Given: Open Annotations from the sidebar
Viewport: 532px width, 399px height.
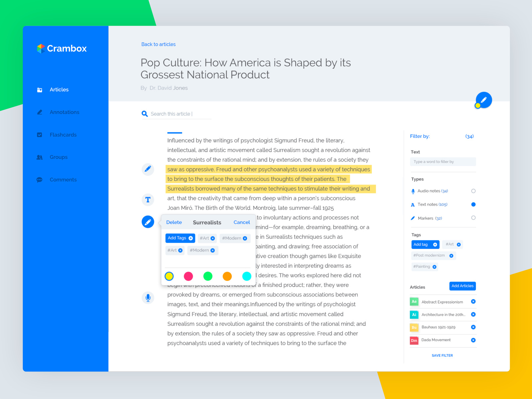Looking at the screenshot, I should tap(40, 112).
